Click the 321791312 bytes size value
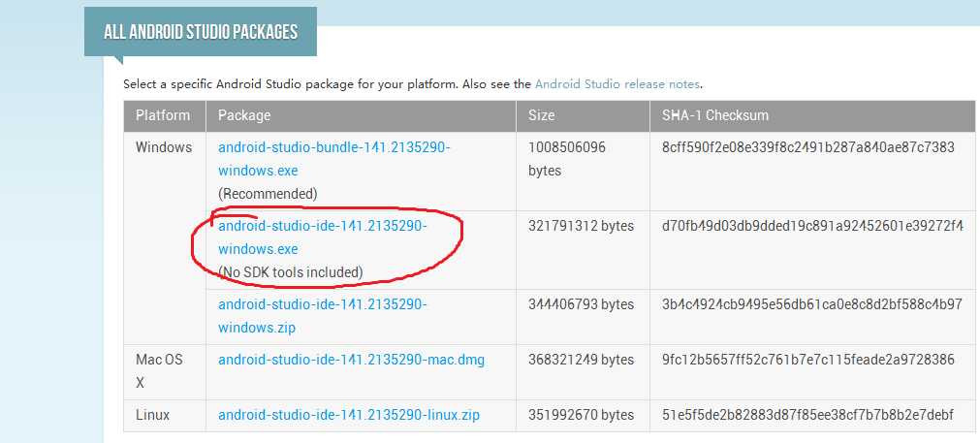The height and width of the screenshot is (443, 980). pyautogui.click(x=581, y=226)
